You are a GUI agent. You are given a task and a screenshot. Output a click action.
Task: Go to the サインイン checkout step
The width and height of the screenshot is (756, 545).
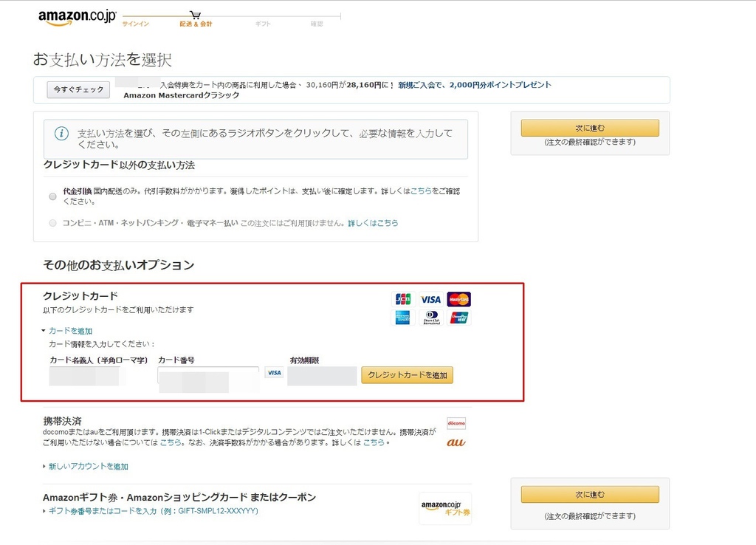136,24
